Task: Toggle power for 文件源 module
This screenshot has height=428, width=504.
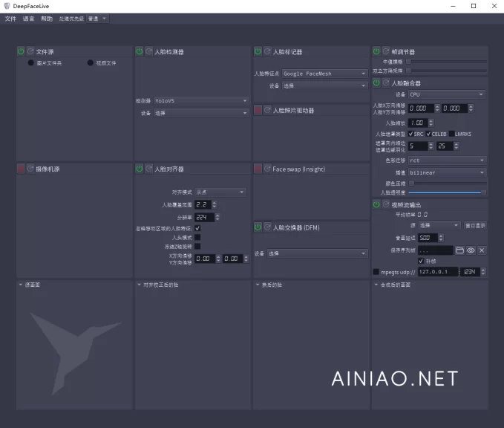Action: pos(21,51)
